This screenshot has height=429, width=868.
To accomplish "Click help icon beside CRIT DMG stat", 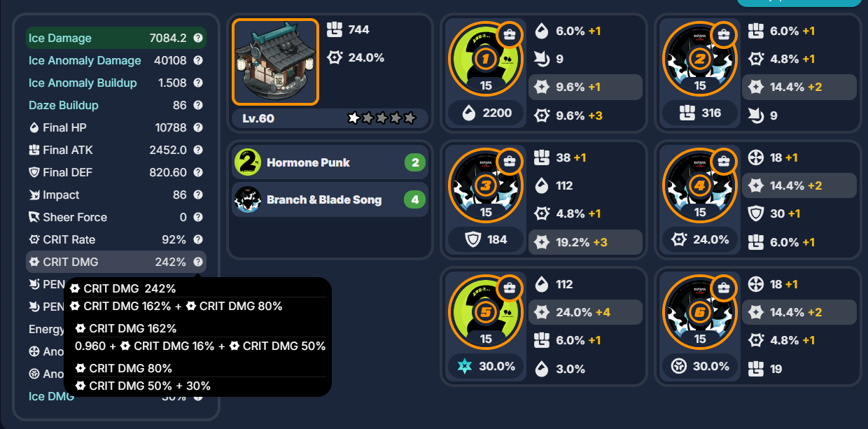I will (198, 262).
